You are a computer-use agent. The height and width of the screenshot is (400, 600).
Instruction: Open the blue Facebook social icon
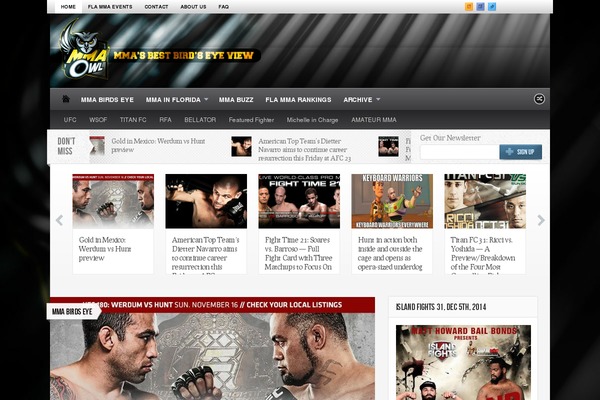480,7
